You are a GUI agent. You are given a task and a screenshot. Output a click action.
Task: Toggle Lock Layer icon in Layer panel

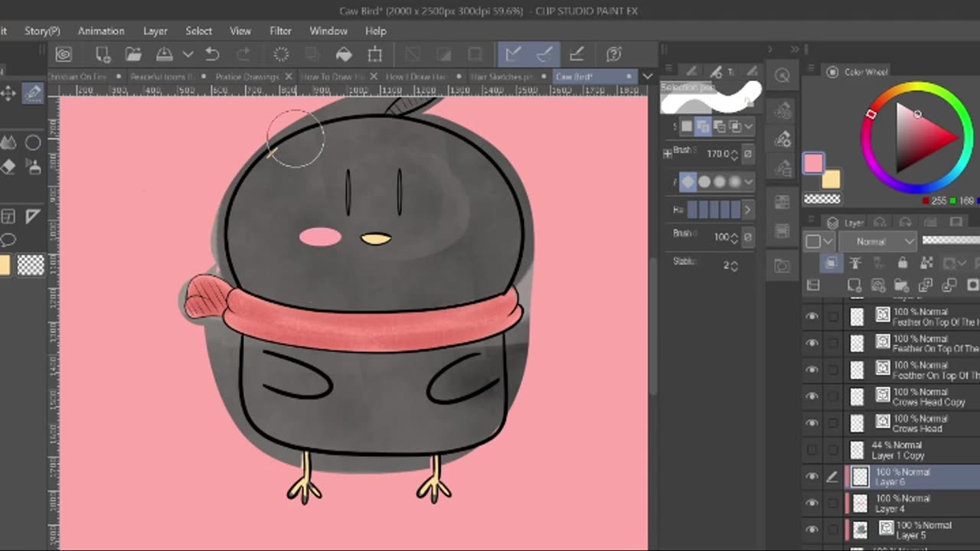[x=903, y=263]
